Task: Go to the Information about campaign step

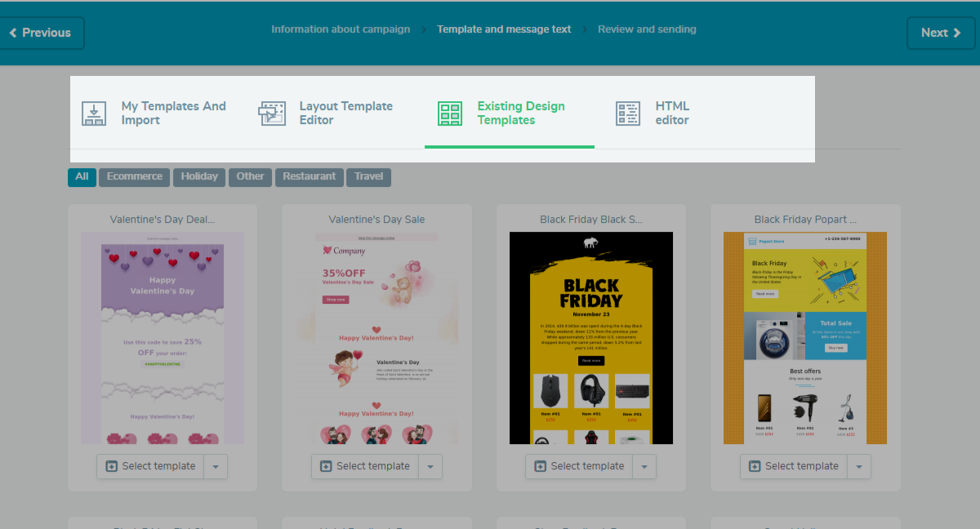Action: (x=341, y=29)
